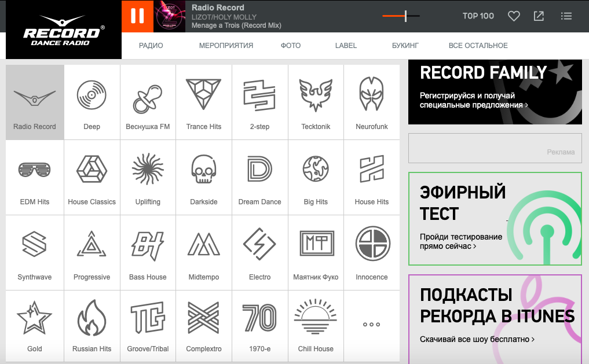Image resolution: width=589 pixels, height=364 pixels.
Task: Select the Neurofunk station
Action: click(x=372, y=102)
